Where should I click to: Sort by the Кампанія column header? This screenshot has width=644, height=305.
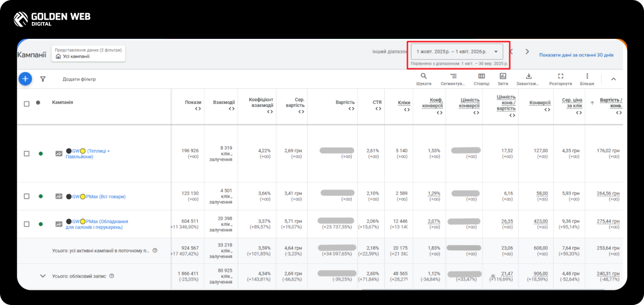(x=62, y=102)
